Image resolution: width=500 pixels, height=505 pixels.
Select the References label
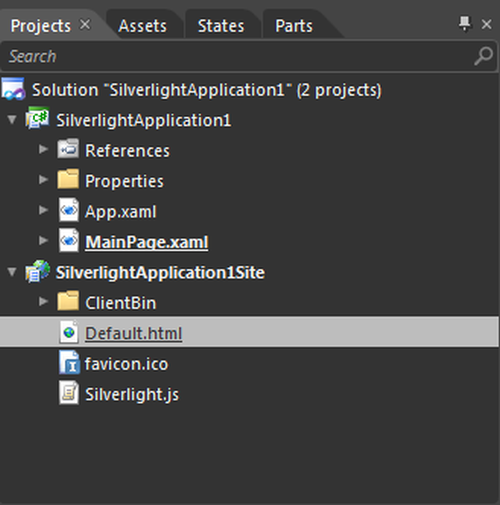point(127,151)
